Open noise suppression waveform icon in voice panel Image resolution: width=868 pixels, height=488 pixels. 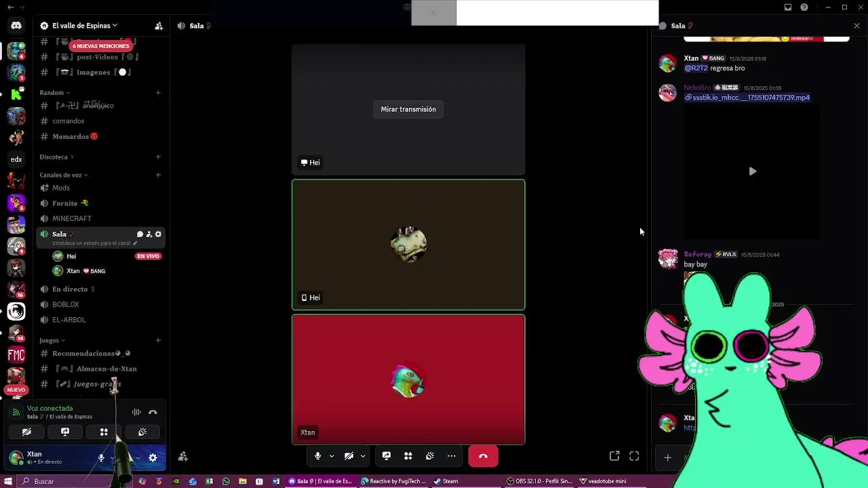point(136,412)
